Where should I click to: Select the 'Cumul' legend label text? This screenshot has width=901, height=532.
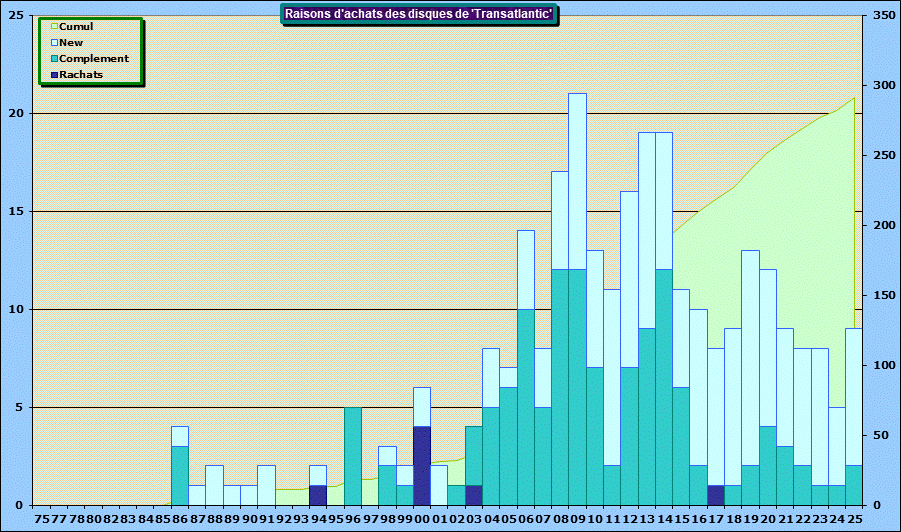pyautogui.click(x=76, y=27)
